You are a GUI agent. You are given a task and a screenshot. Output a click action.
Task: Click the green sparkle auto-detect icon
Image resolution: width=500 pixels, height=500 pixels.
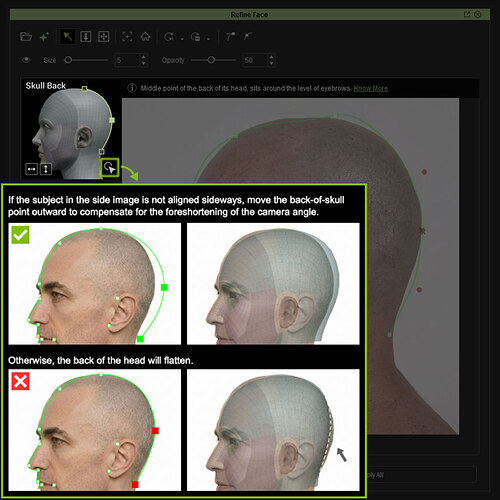[44, 37]
